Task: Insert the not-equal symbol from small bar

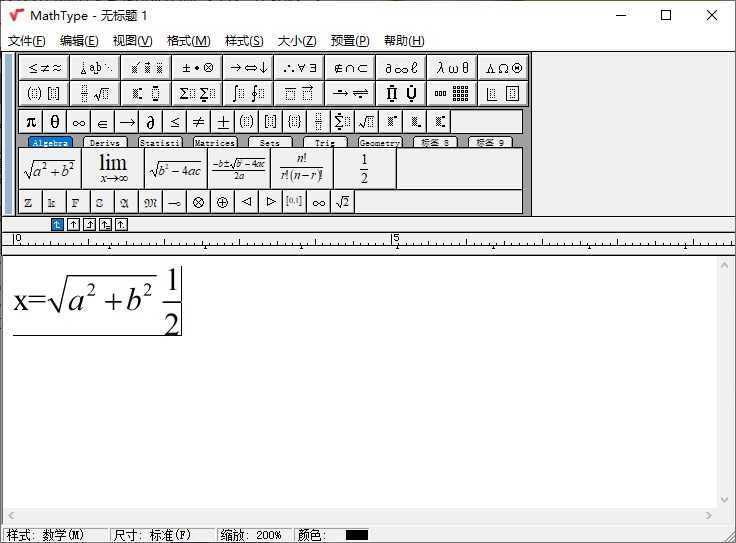Action: (x=199, y=122)
